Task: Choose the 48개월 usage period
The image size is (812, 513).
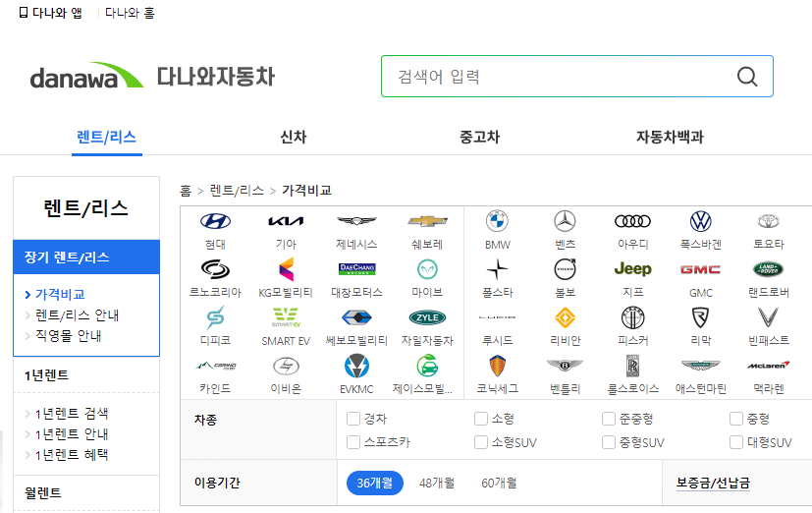Action: pos(437,483)
